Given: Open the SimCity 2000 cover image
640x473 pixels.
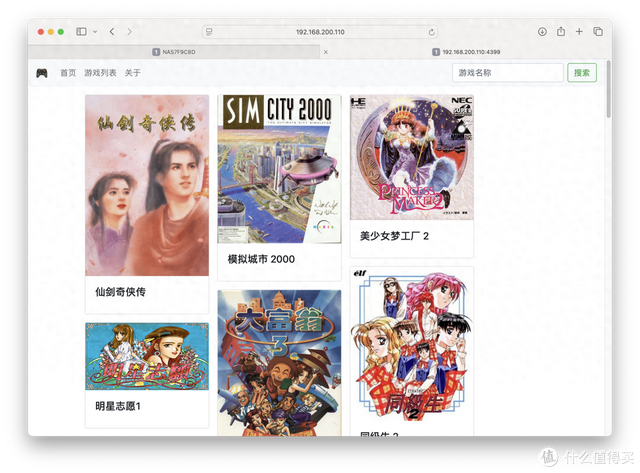Looking at the screenshot, I should click(x=279, y=169).
